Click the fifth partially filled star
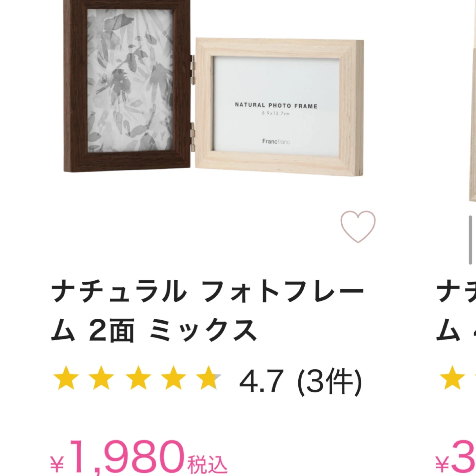The image size is (476, 476). click(209, 378)
